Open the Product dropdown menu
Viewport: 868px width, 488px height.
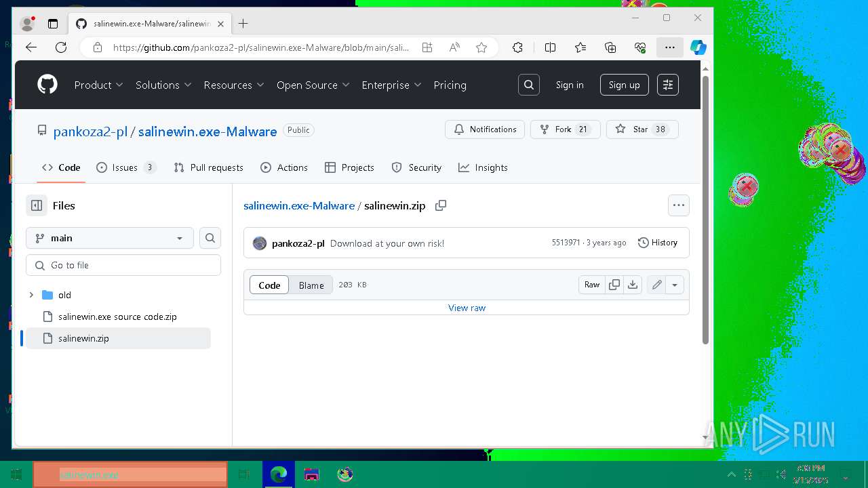(99, 85)
